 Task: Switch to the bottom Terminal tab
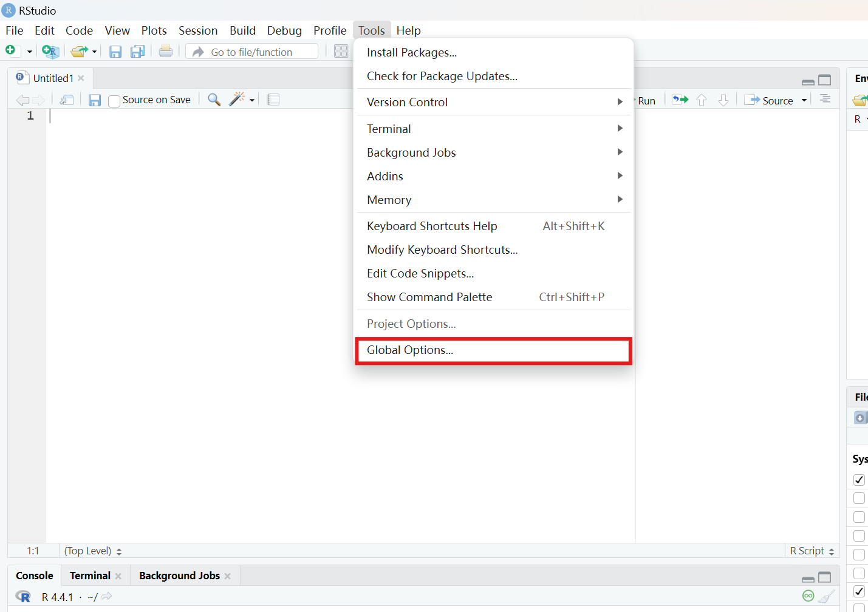click(x=90, y=576)
